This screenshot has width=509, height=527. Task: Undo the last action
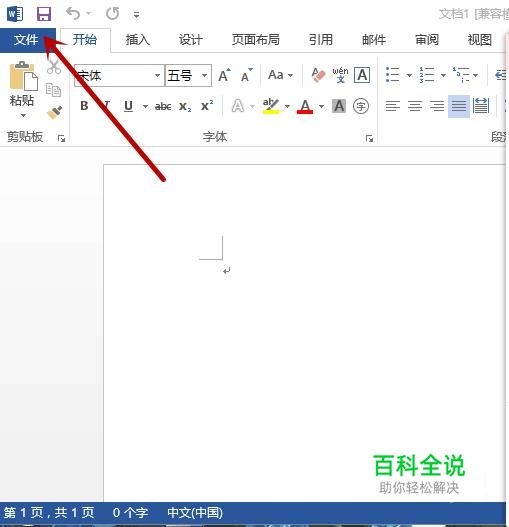(73, 14)
